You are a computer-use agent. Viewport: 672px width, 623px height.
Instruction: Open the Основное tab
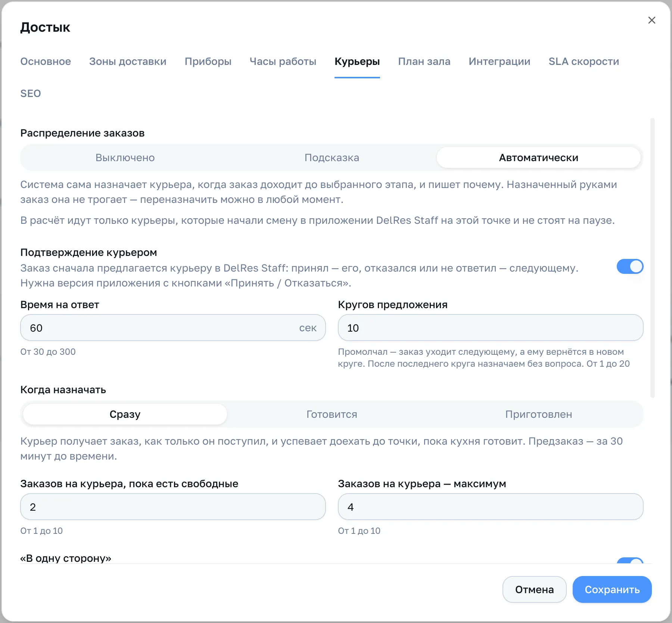point(46,62)
